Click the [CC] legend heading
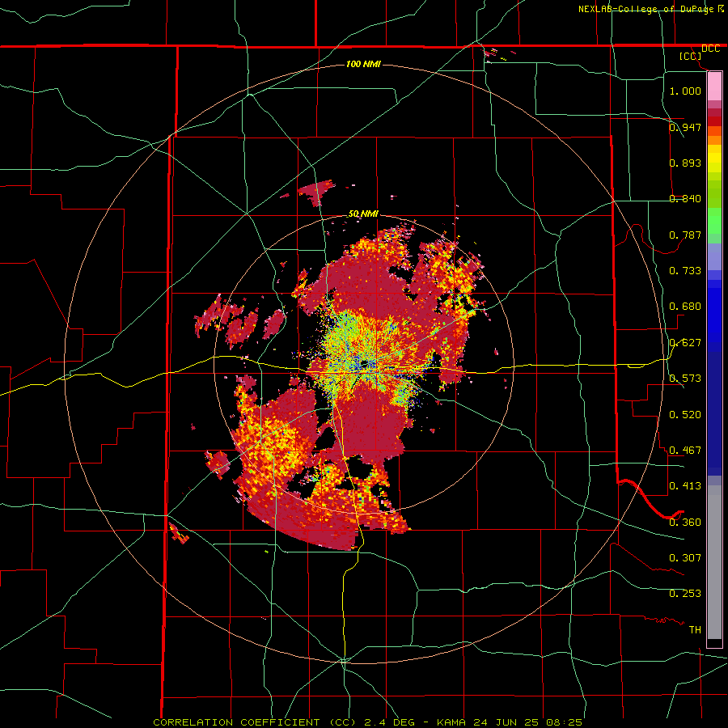 pyautogui.click(x=690, y=56)
